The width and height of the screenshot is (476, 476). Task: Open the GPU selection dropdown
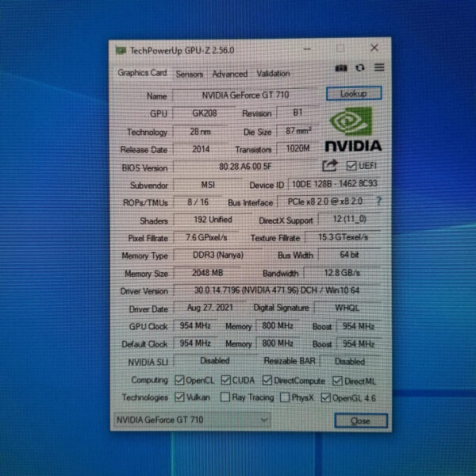(192, 420)
